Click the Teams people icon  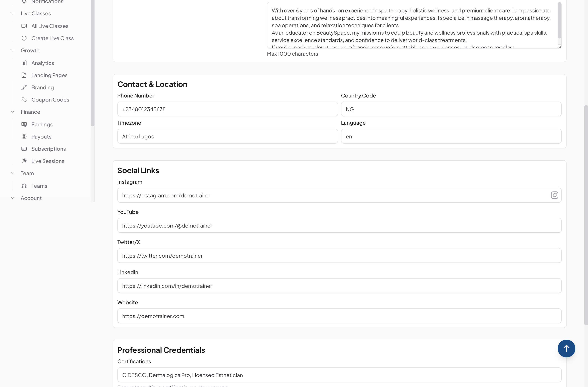pos(24,186)
